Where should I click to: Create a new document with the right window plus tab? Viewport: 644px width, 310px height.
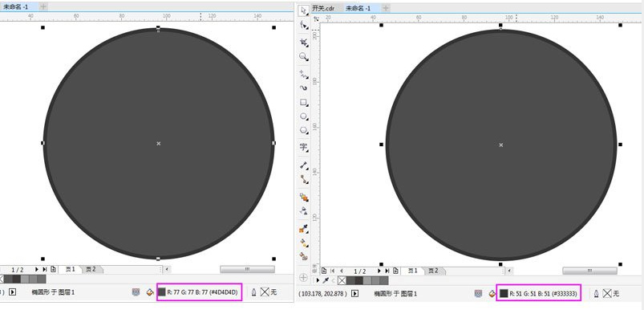click(386, 8)
